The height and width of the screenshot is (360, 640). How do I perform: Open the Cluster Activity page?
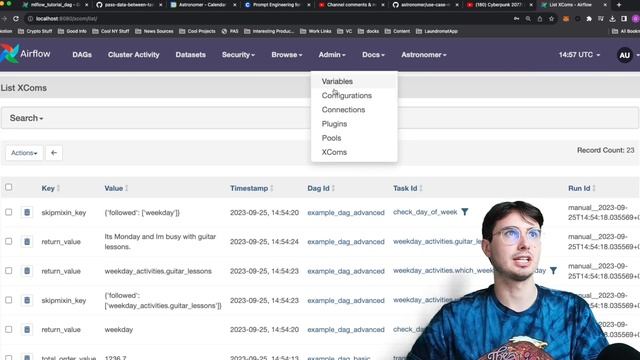pos(133,55)
